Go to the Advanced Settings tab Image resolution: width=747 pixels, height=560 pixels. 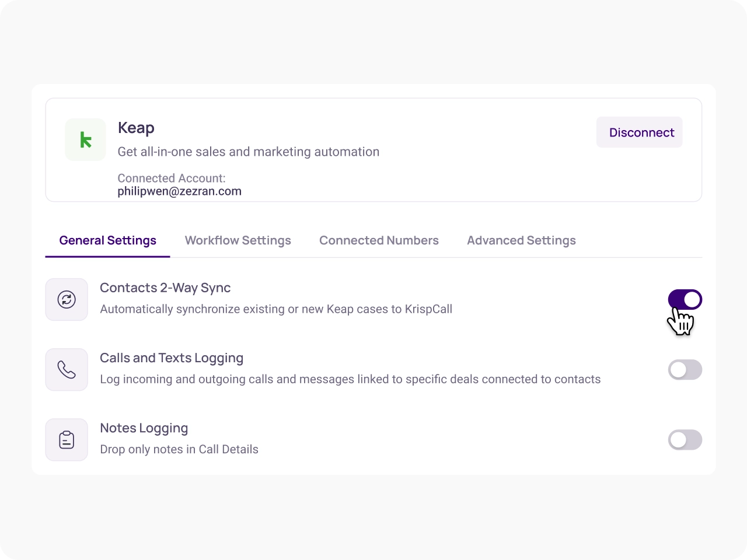click(x=521, y=240)
